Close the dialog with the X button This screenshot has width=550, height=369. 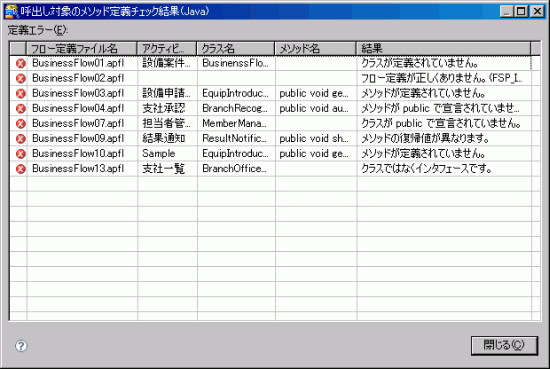point(537,12)
